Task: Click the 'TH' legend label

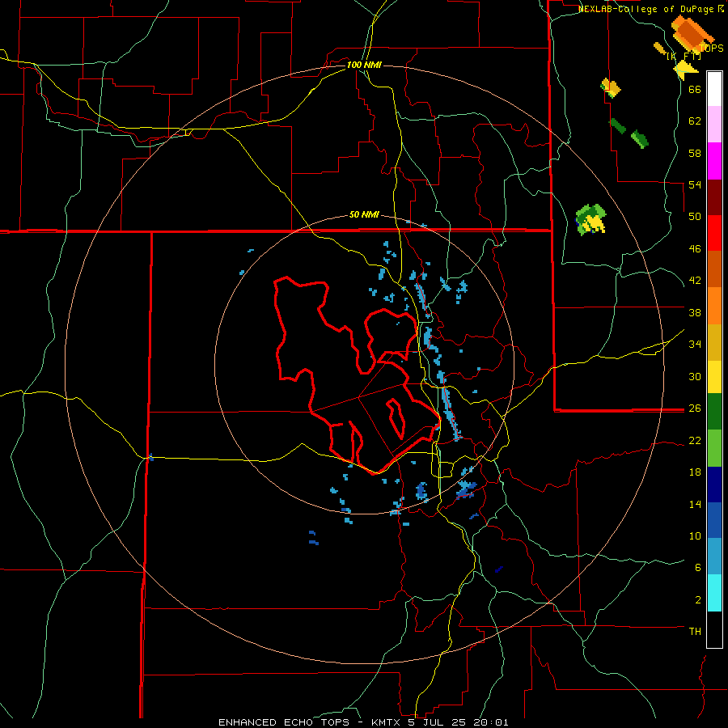Action: tap(695, 632)
